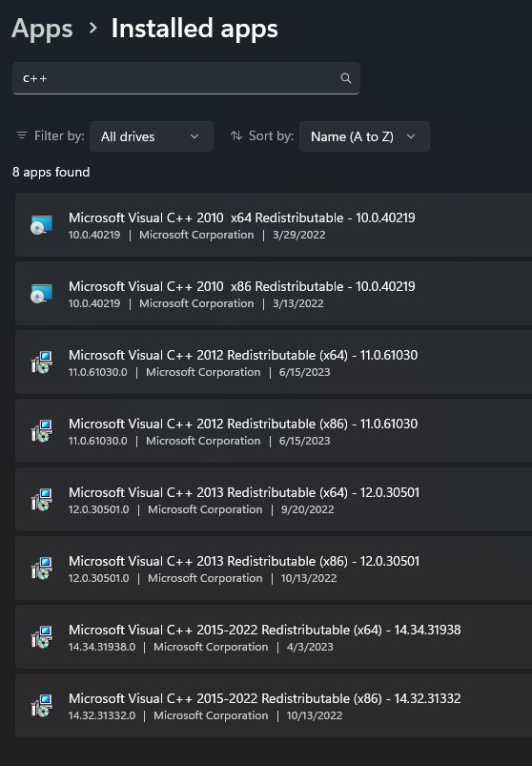Image resolution: width=532 pixels, height=766 pixels.
Task: Click the icon of Visual C++ 2010 x64 Redistributable
Action: [x=41, y=225]
